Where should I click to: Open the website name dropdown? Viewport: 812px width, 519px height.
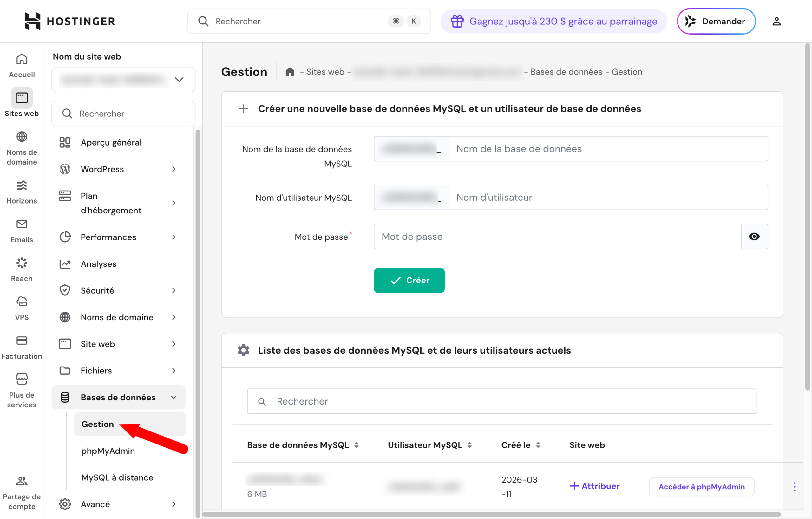[x=123, y=80]
